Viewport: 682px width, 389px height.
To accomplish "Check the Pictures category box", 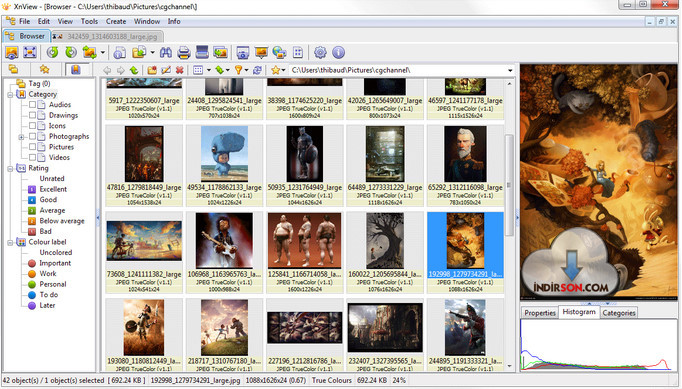I will click(32, 147).
